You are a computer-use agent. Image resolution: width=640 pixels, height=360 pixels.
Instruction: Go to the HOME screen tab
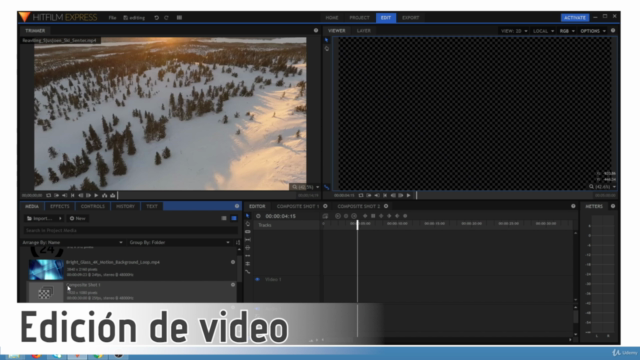coord(332,18)
